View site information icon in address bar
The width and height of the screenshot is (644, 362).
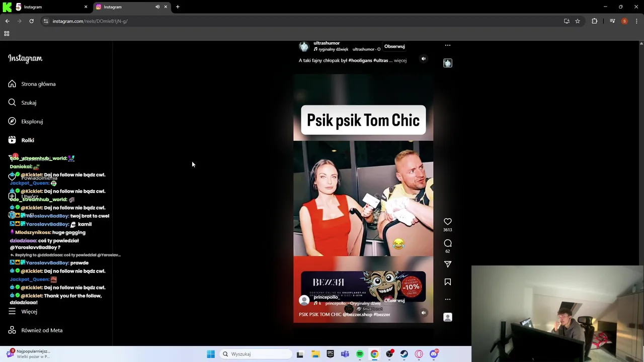click(x=46, y=21)
